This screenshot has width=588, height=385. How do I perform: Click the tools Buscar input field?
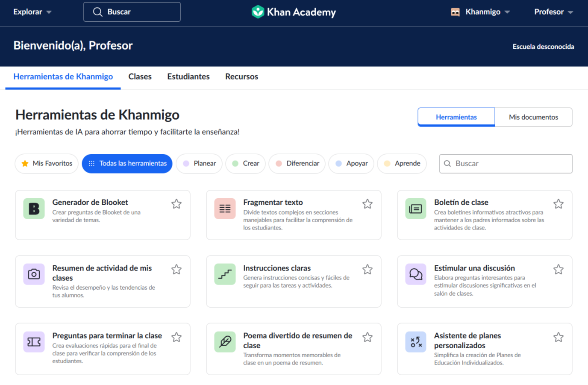point(506,164)
